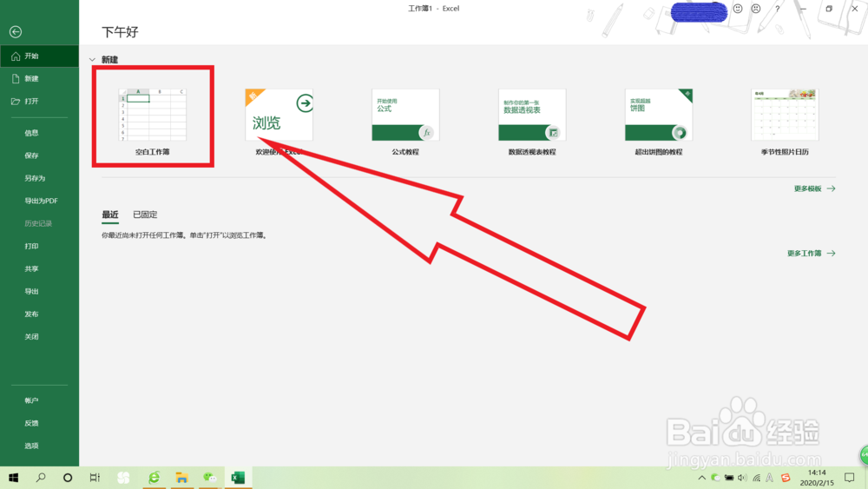Open Internet Explorer browser from taskbar
The height and width of the screenshot is (489, 868).
154,478
